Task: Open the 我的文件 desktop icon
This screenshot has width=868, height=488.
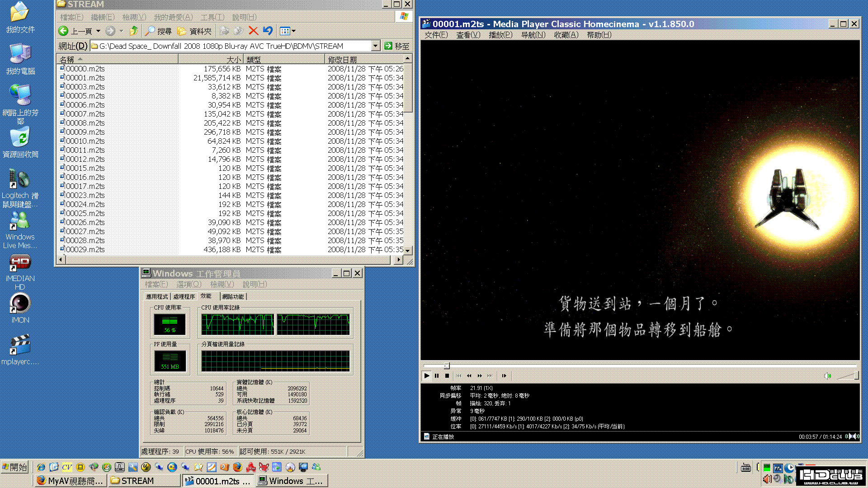Action: coord(20,17)
